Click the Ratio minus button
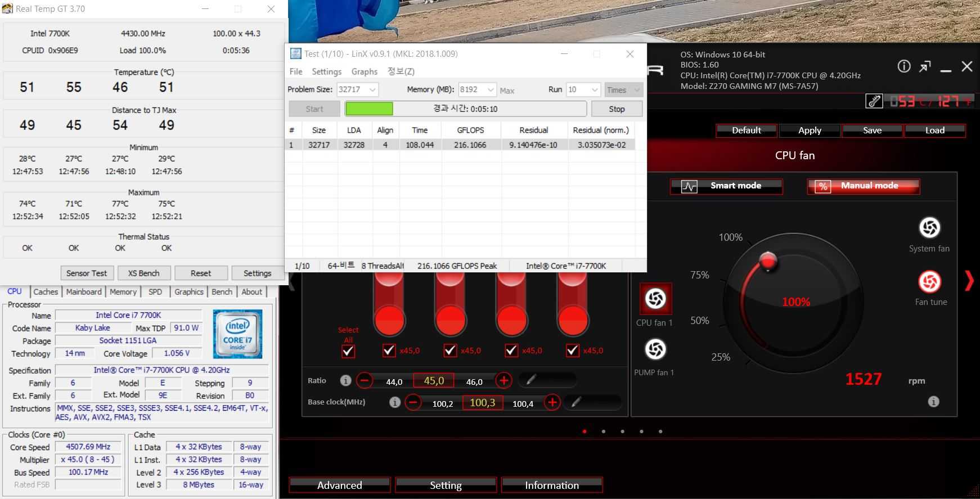The width and height of the screenshot is (980, 499). 365,381
